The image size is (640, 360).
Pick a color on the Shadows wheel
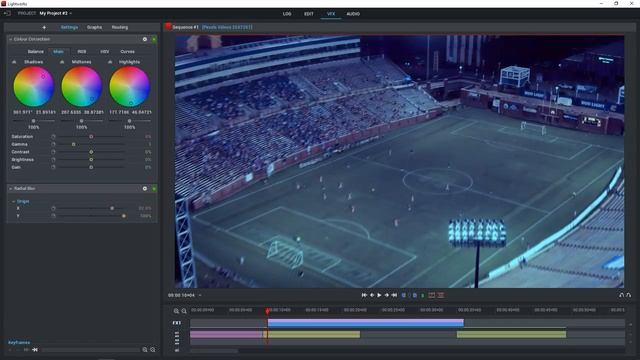pos(33,87)
